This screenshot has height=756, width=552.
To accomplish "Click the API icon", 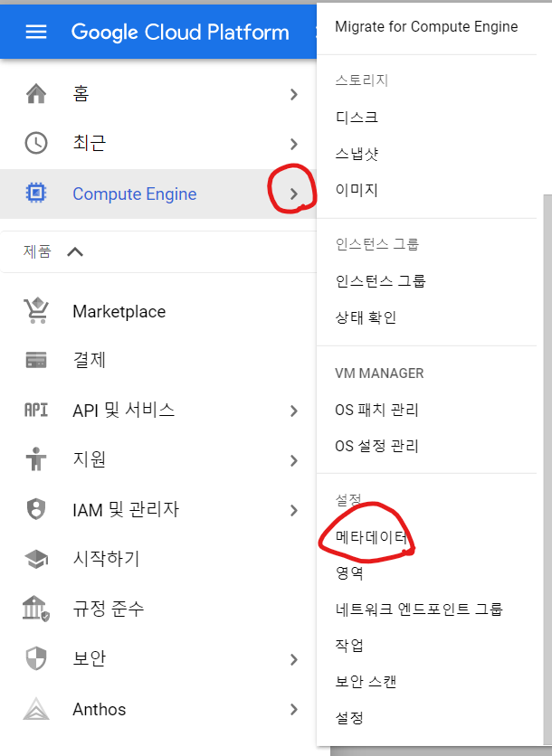I will click(x=36, y=411).
